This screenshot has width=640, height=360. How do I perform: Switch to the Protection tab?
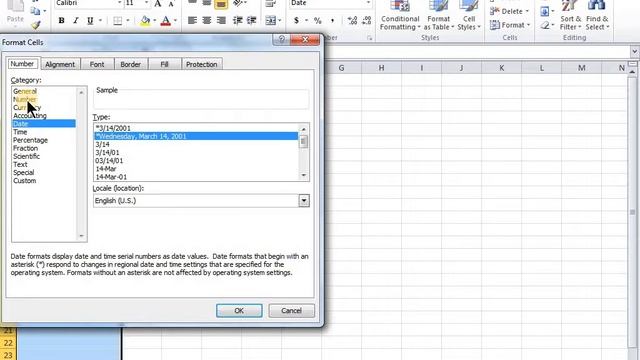coord(202,64)
